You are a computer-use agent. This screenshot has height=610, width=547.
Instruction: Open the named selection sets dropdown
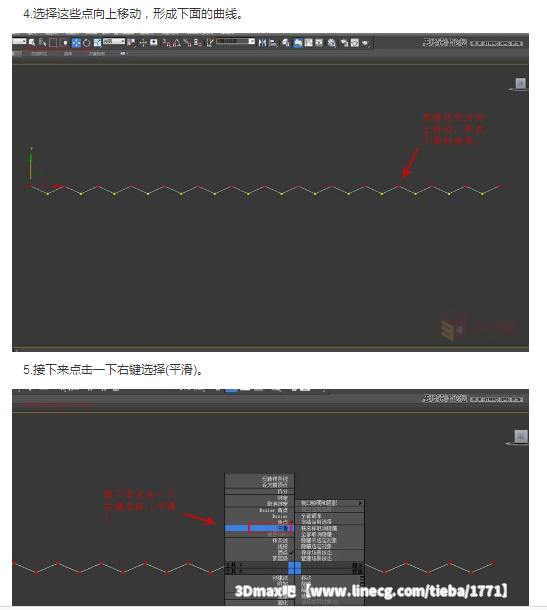tap(235, 41)
